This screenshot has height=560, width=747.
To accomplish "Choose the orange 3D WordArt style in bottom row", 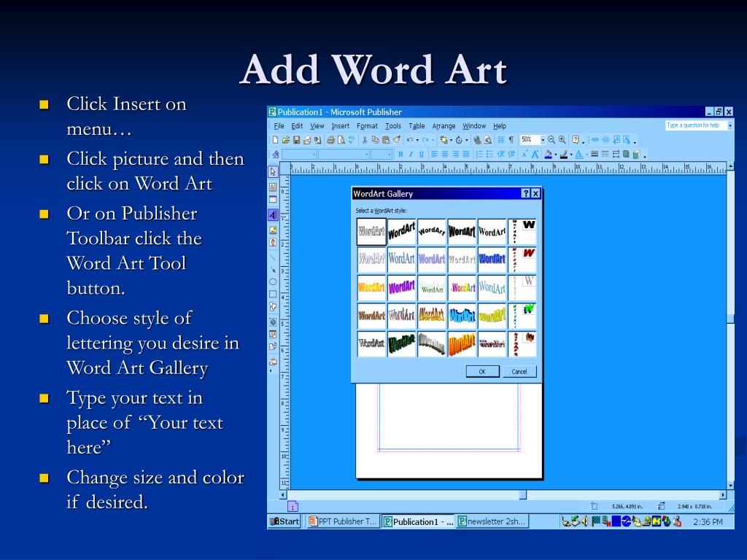I will [462, 344].
